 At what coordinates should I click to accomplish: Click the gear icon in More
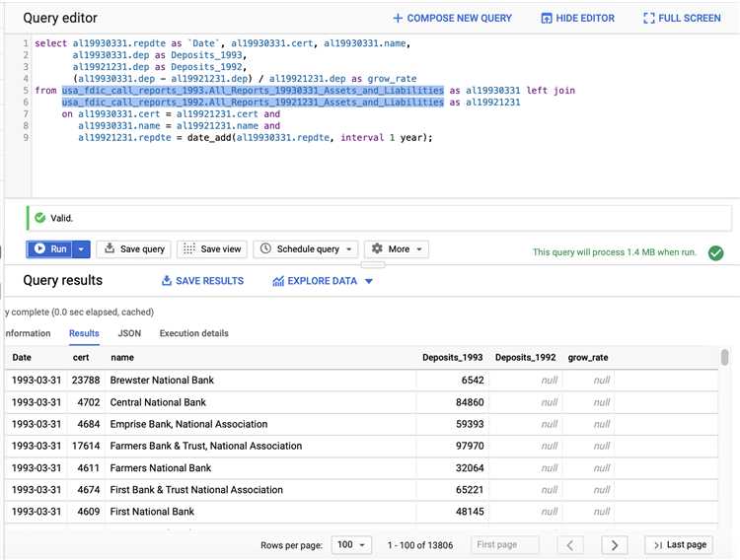pyautogui.click(x=377, y=248)
